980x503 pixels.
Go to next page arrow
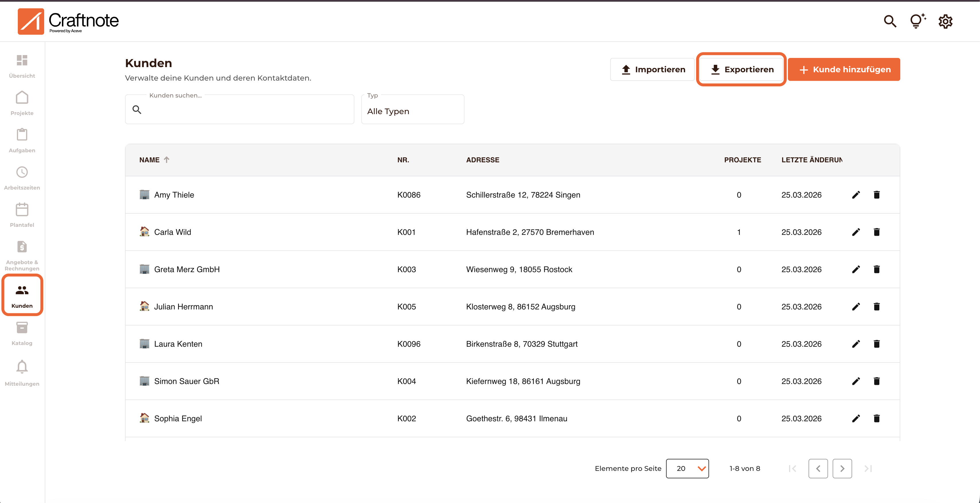842,468
